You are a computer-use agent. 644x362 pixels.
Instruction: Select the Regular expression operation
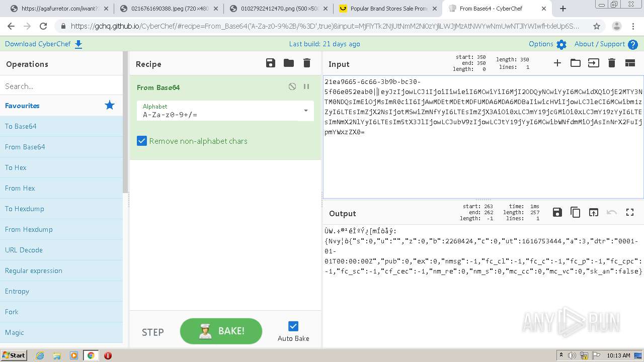tap(61, 270)
